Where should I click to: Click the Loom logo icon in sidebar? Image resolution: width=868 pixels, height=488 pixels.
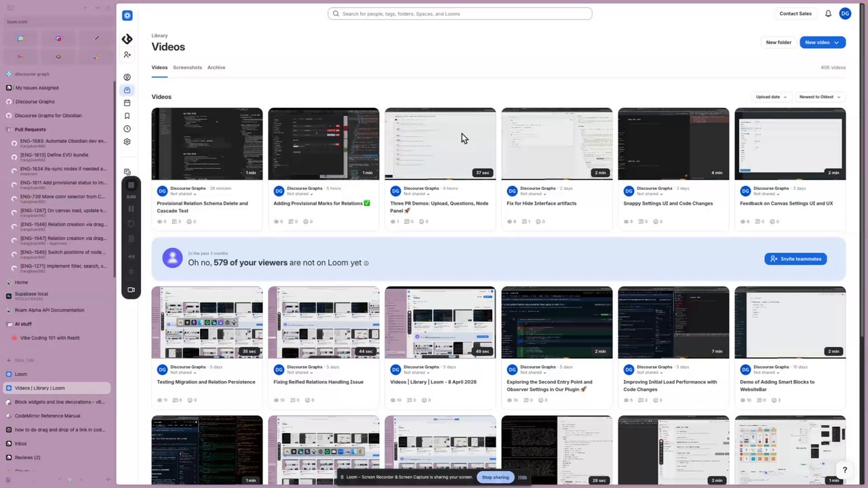point(127,15)
